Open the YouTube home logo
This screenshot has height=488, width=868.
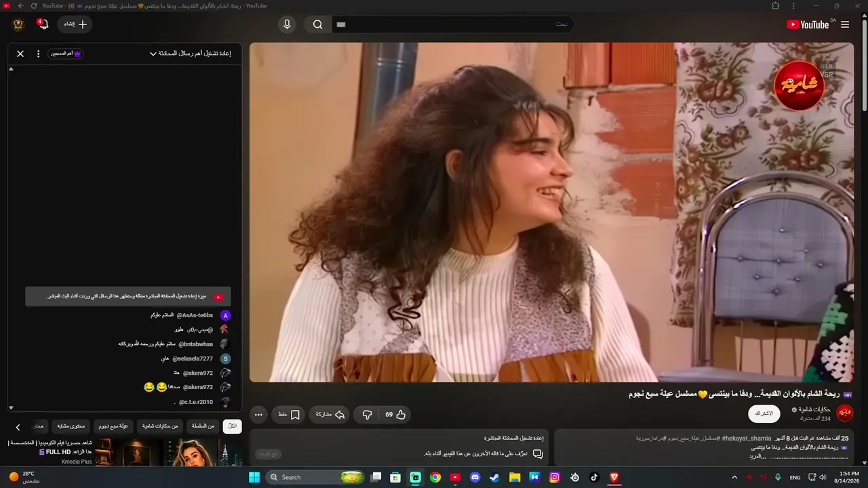(x=808, y=24)
